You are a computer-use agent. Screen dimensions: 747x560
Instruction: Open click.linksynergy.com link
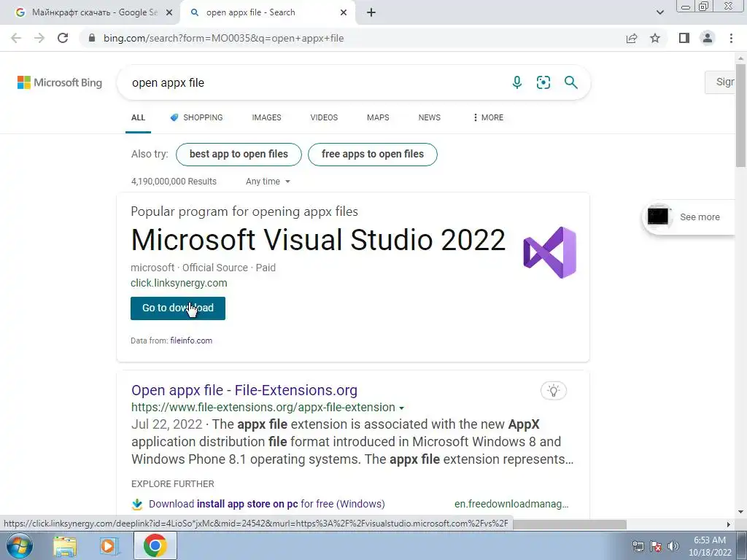point(179,283)
